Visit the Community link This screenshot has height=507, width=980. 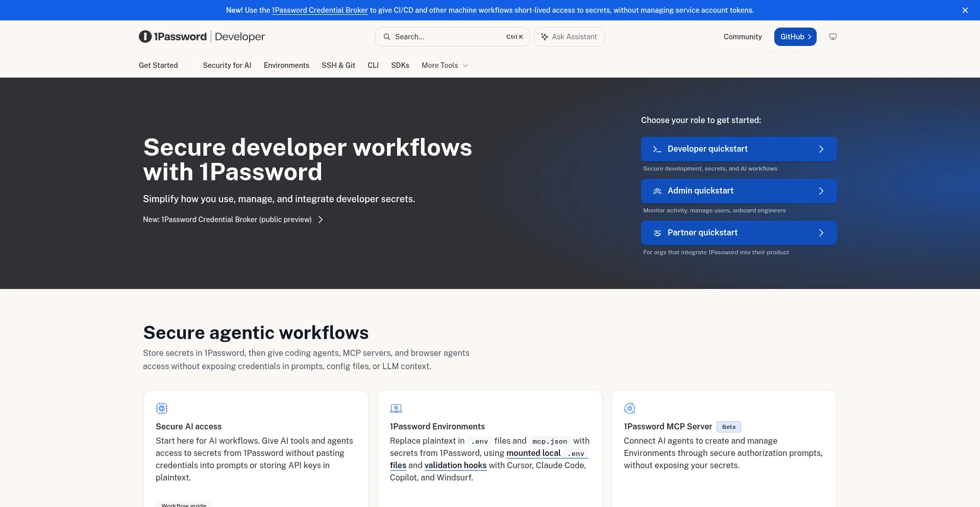(x=743, y=37)
